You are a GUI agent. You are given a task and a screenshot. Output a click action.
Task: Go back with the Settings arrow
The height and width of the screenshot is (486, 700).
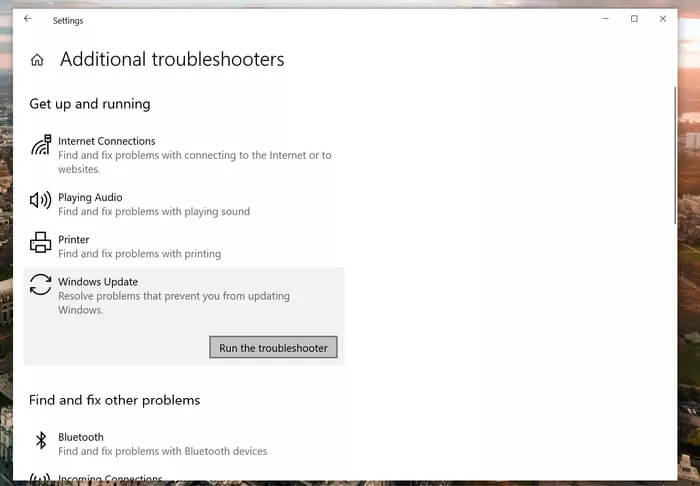click(28, 19)
